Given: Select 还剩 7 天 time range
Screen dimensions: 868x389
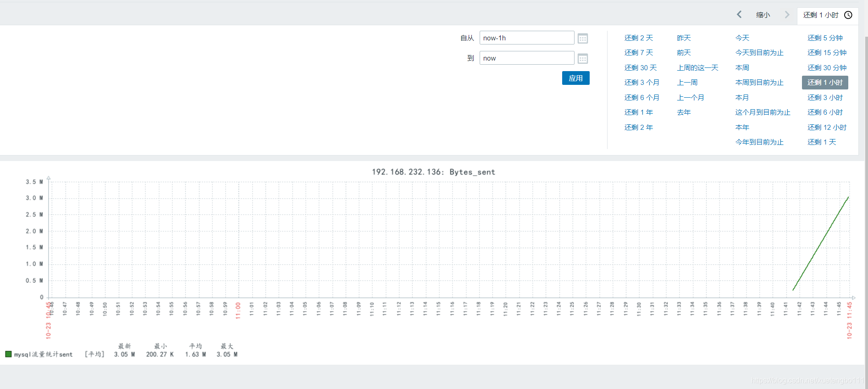Looking at the screenshot, I should point(639,53).
